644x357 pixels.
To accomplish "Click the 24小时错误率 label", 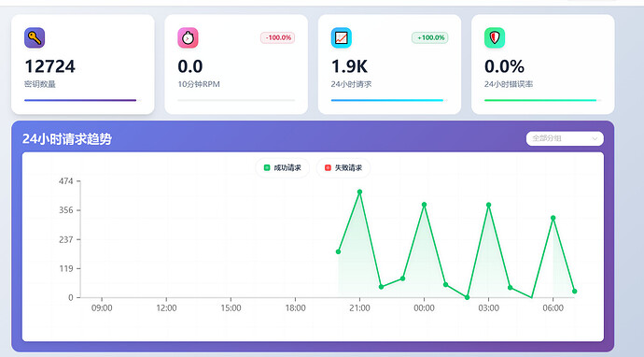I will click(509, 84).
